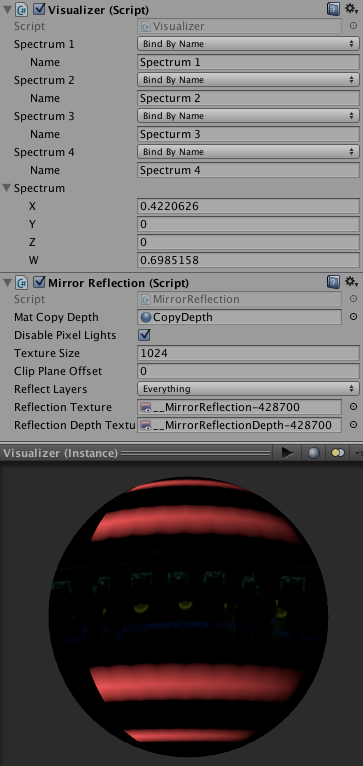Edit the Texture Size field

click(248, 353)
